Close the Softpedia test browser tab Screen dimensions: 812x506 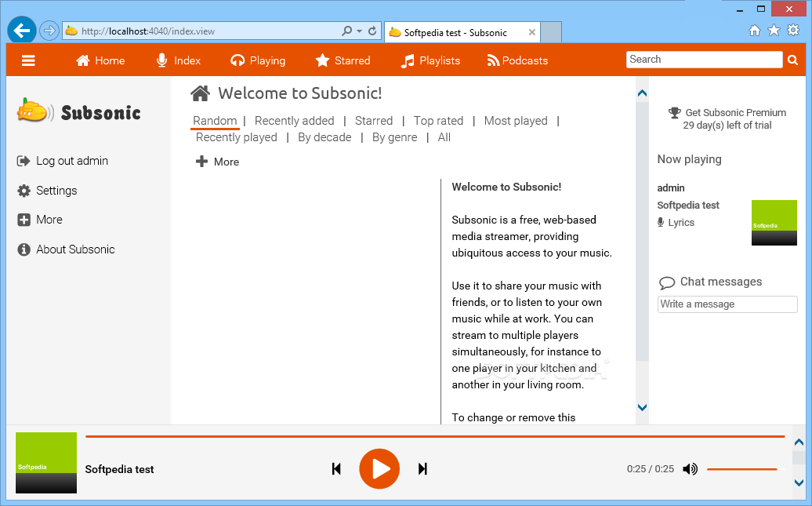(x=532, y=33)
